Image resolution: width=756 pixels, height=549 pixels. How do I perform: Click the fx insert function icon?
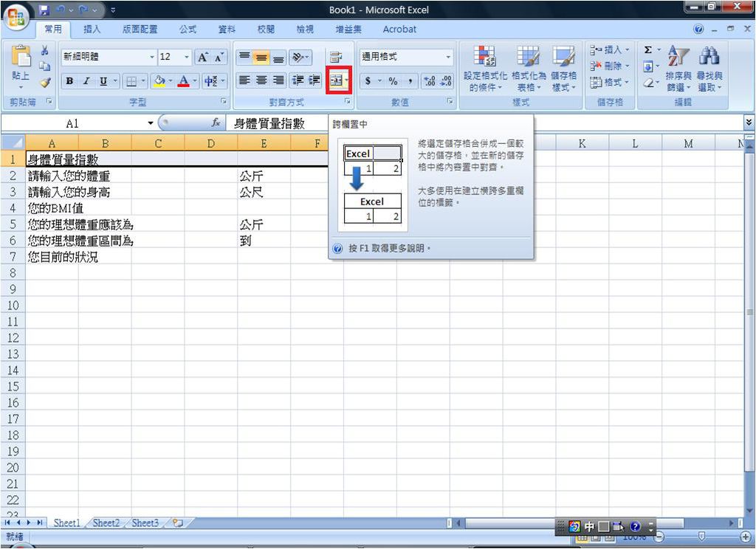216,124
